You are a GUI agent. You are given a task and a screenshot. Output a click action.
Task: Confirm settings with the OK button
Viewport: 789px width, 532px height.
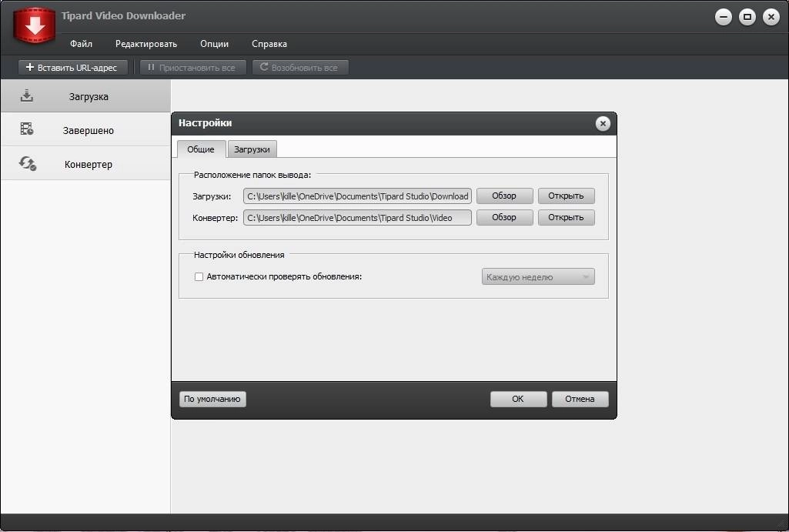tap(518, 399)
